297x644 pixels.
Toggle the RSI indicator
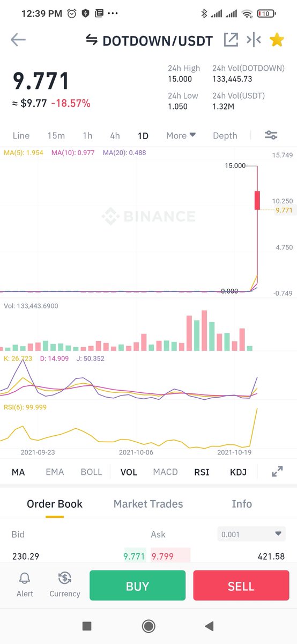202,472
